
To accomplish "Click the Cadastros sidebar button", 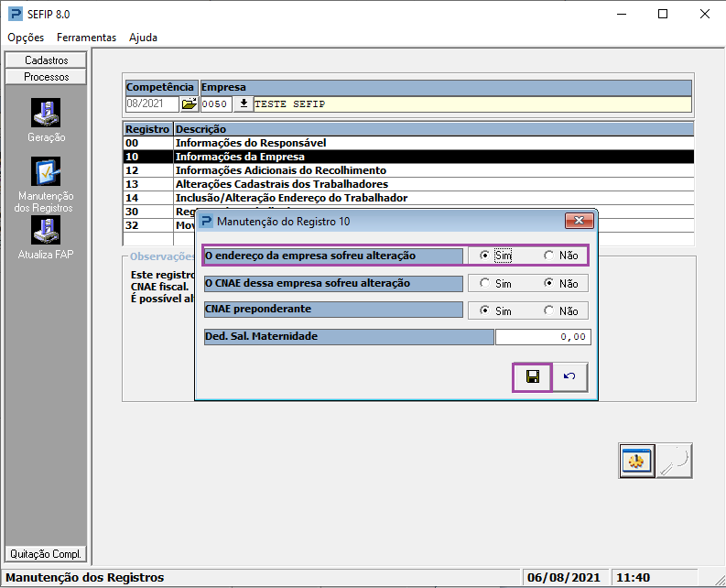I will 46,60.
